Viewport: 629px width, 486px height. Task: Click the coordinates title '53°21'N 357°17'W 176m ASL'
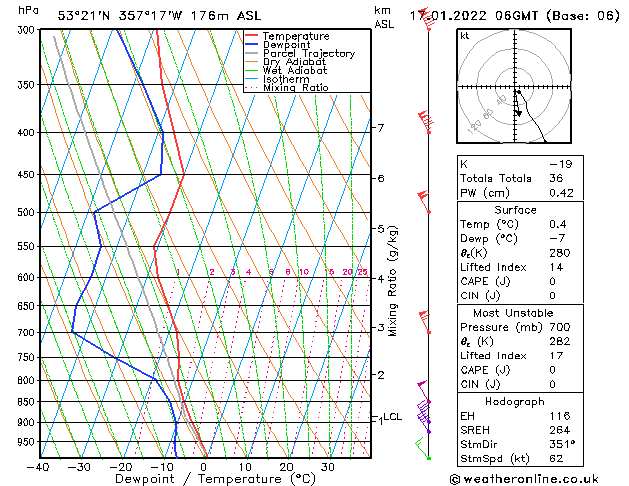tap(159, 16)
